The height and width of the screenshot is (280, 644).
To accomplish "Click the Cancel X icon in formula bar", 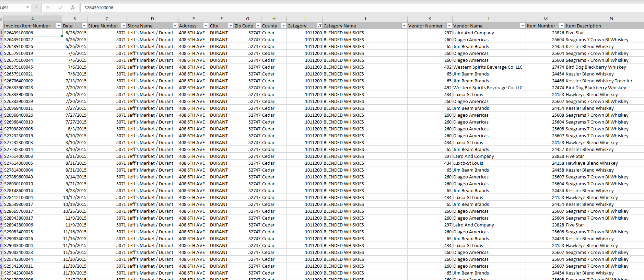I will 48,8.
